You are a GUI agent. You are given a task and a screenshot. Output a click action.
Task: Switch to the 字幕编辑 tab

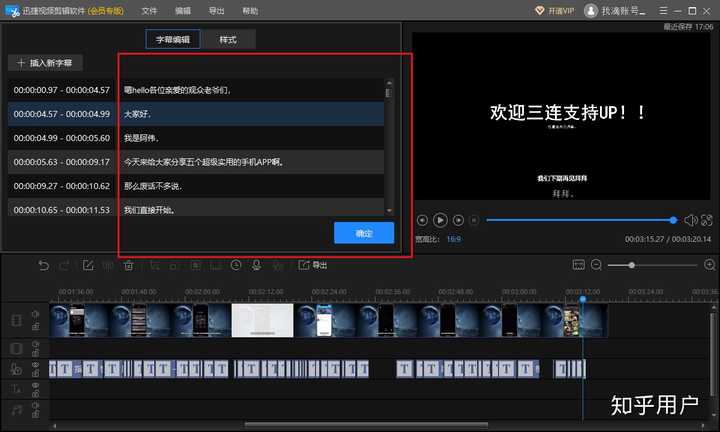tap(173, 39)
